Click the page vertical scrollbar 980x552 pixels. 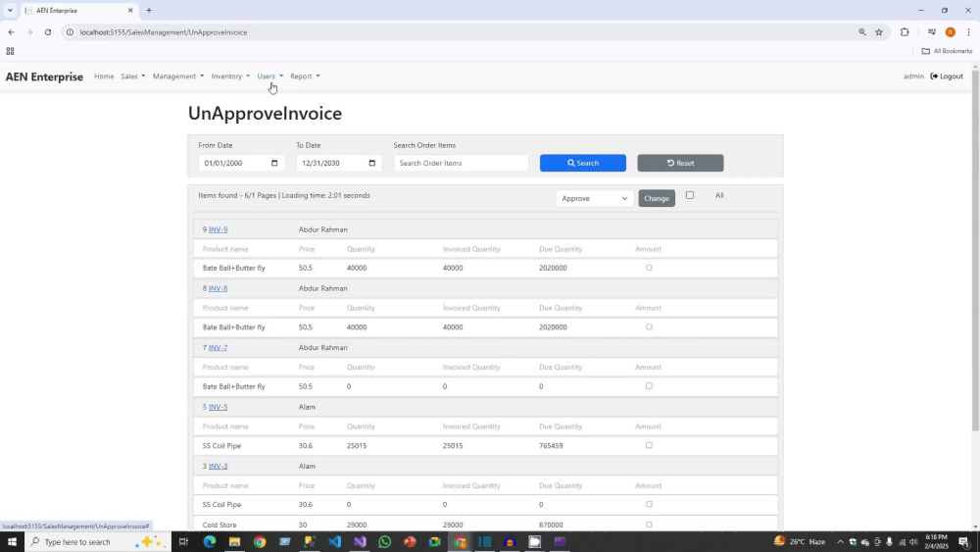(x=975, y=250)
